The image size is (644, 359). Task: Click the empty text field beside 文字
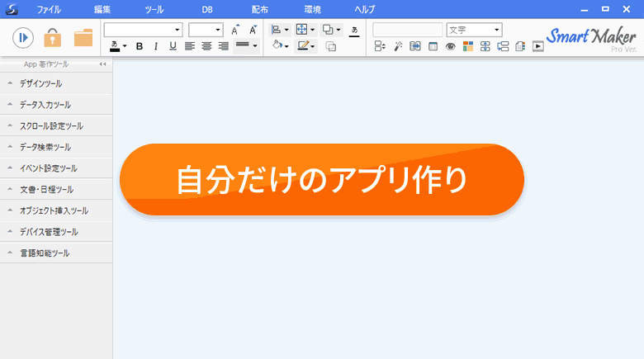click(x=407, y=30)
